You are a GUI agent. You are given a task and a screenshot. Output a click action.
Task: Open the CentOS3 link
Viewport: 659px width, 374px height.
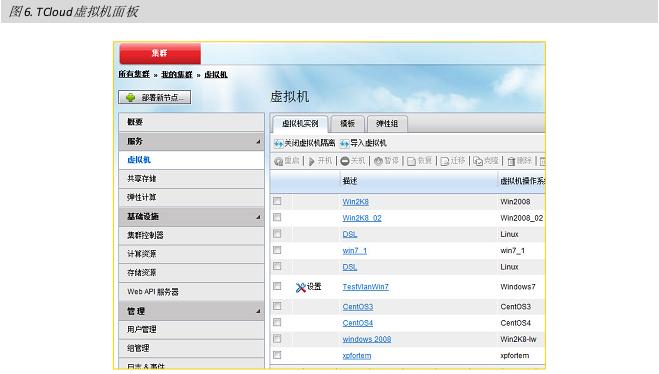358,307
